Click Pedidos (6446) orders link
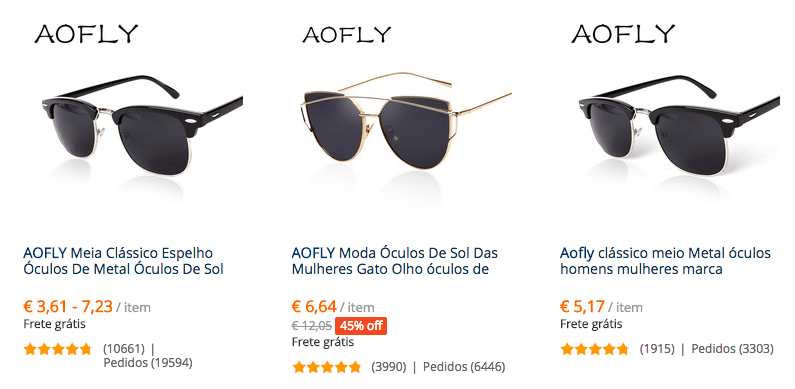The height and width of the screenshot is (389, 795). 464,367
